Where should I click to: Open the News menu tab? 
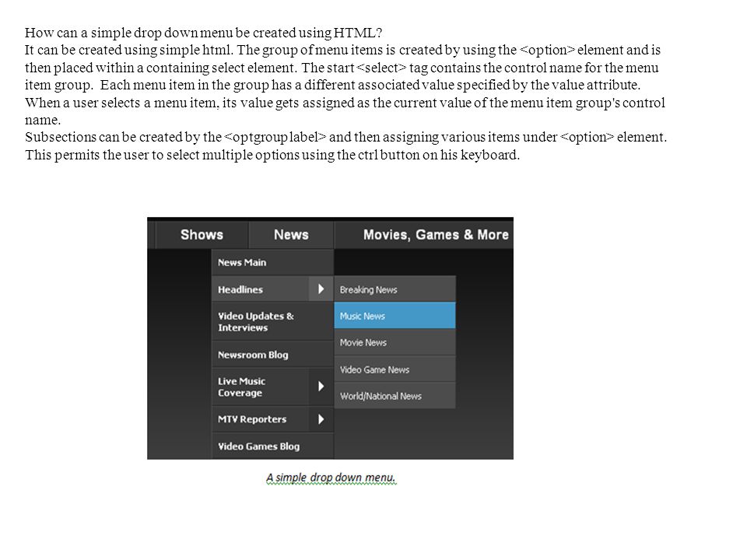[x=291, y=235]
